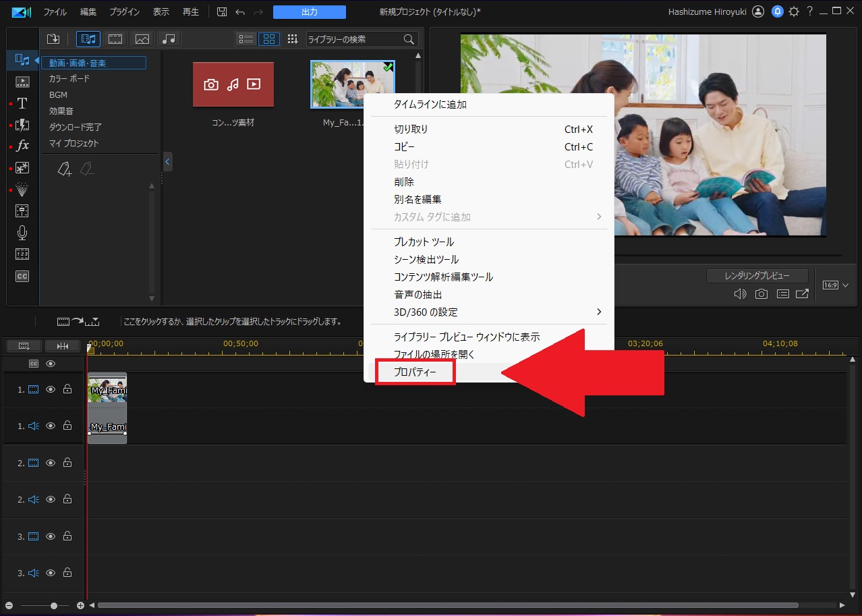Open the Audio Mixing Room icon
The width and height of the screenshot is (862, 616).
point(22,211)
